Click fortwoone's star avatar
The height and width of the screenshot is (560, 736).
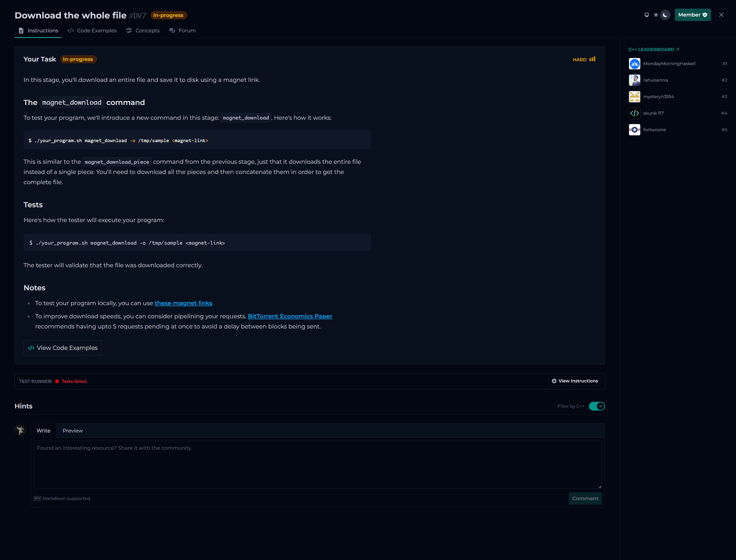[x=634, y=130]
